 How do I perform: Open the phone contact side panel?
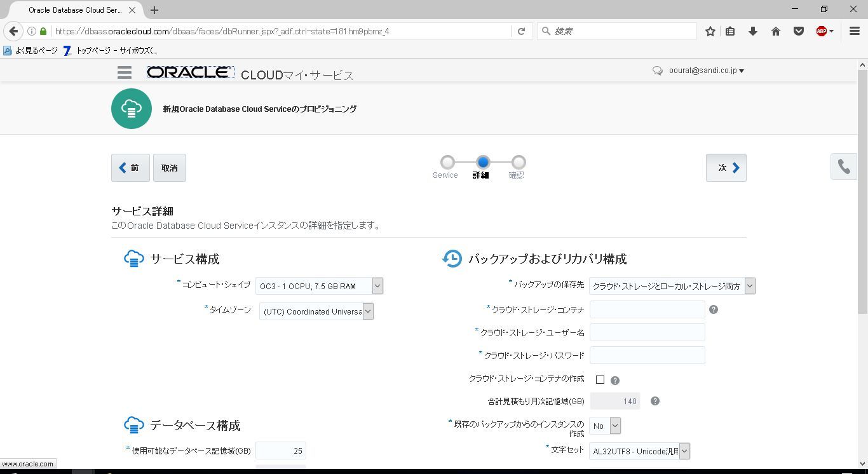(844, 166)
